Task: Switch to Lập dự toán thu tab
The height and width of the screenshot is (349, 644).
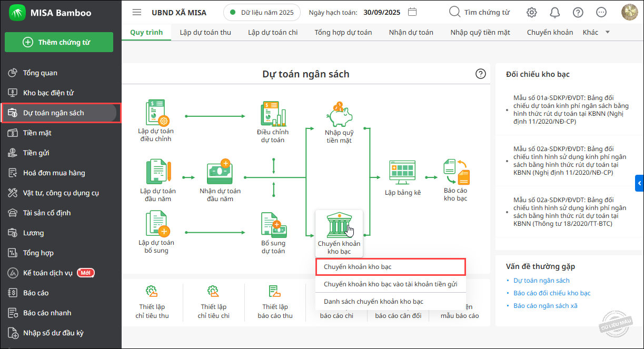Action: coord(205,32)
